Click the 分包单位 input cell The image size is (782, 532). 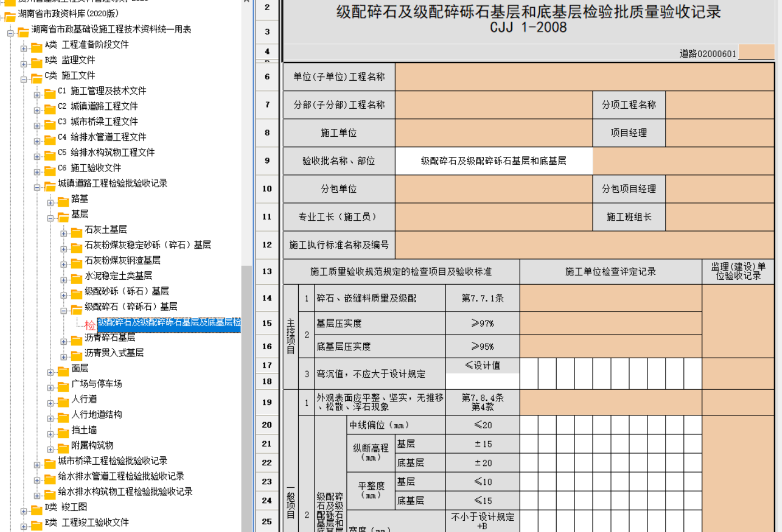pyautogui.click(x=494, y=189)
